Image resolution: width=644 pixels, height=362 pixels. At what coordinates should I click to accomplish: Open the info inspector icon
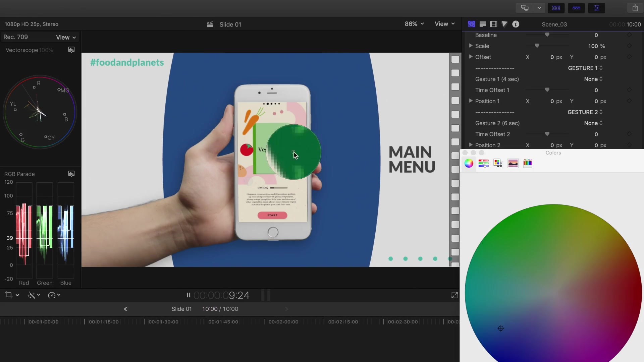(516, 24)
